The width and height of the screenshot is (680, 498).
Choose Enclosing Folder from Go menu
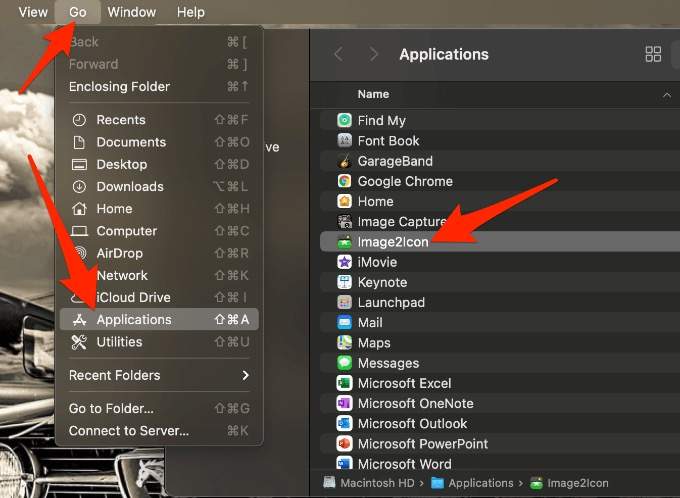159,86
